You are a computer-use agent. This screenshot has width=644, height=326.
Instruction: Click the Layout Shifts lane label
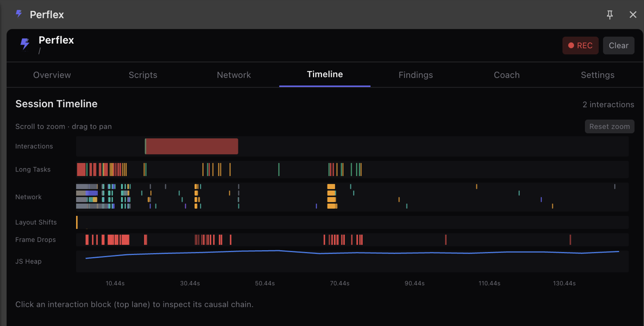click(36, 222)
